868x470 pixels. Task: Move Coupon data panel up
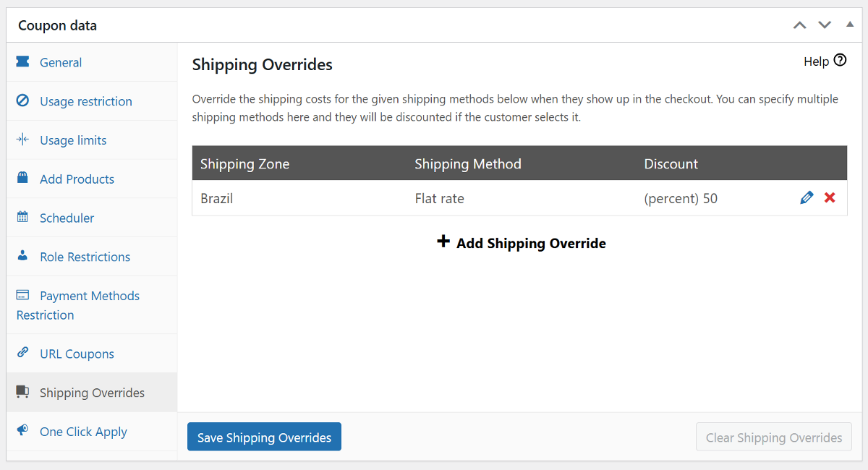coord(799,25)
